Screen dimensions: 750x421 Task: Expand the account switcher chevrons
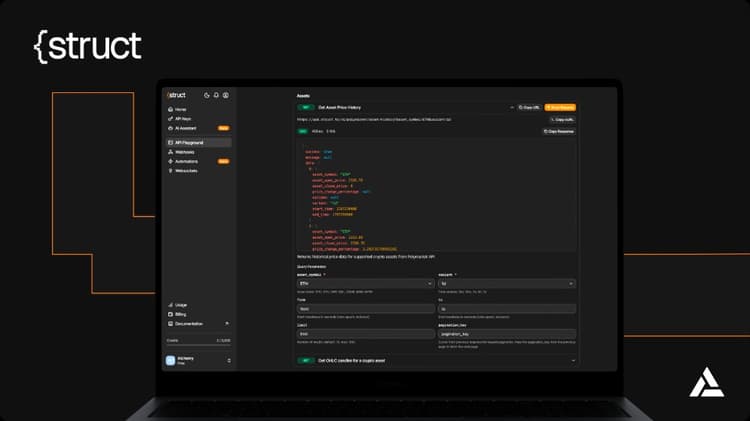point(229,360)
